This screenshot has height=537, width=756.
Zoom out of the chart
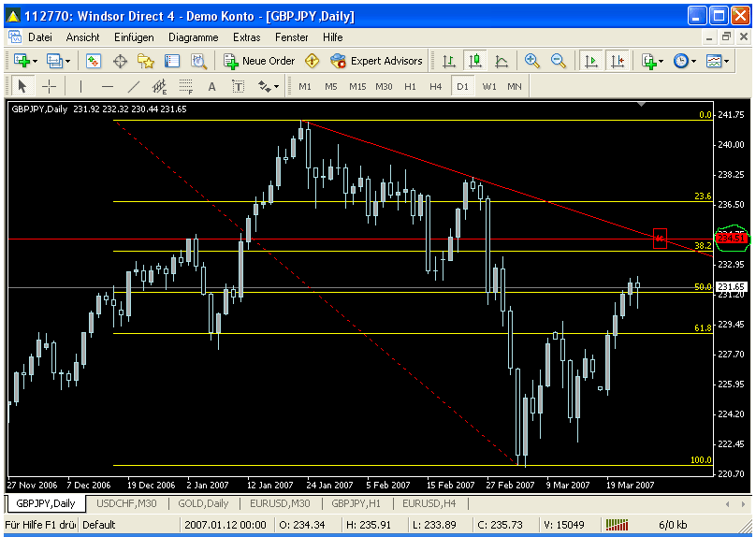click(x=559, y=61)
